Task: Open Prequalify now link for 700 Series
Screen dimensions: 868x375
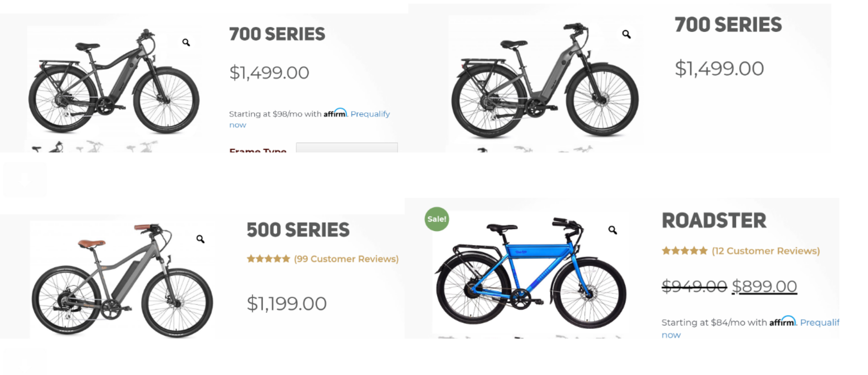Action: (x=310, y=119)
